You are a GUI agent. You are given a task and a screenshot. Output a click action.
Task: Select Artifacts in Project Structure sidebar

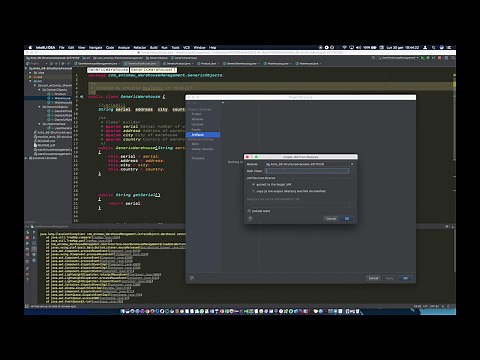203,135
